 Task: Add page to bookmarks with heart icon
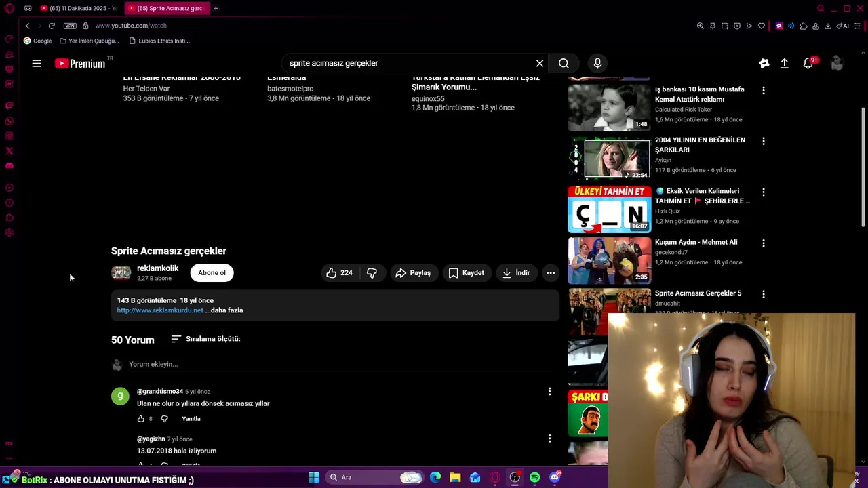762,26
